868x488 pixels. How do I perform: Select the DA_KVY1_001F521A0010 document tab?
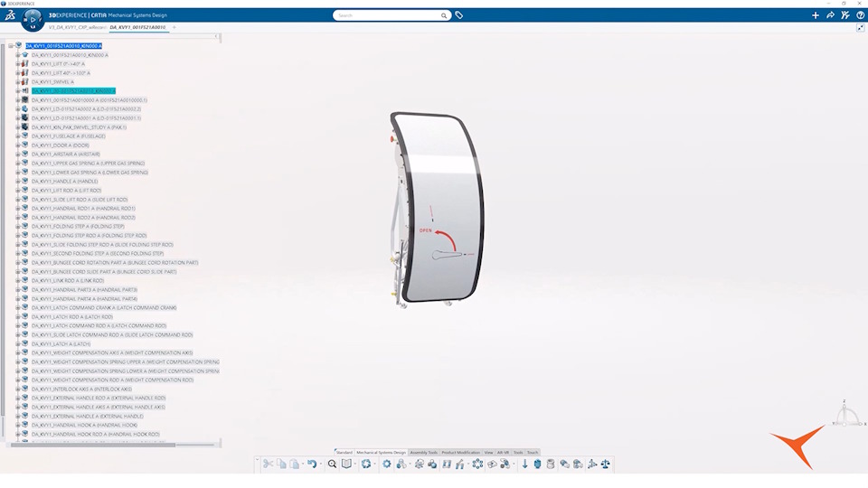click(x=137, y=27)
